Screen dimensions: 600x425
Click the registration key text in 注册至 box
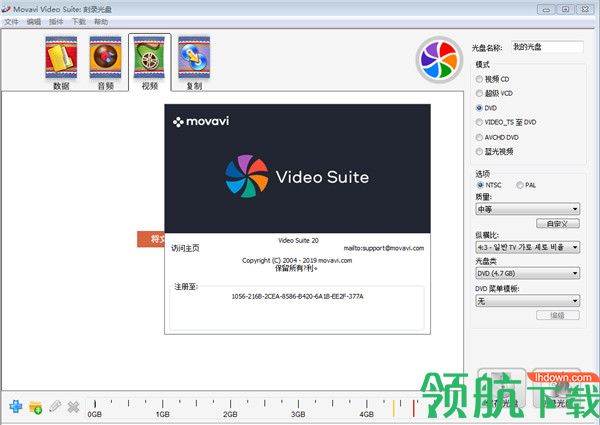coord(297,296)
